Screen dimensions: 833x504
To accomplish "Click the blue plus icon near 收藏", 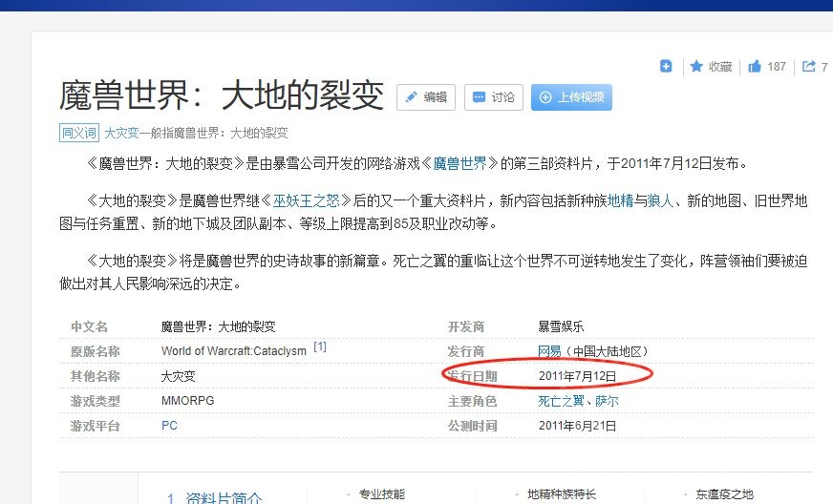I will pyautogui.click(x=666, y=66).
